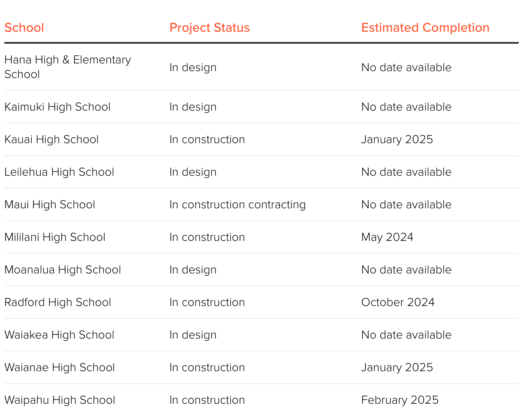
Task: Click the October 2024 completion date
Action: 398,302
